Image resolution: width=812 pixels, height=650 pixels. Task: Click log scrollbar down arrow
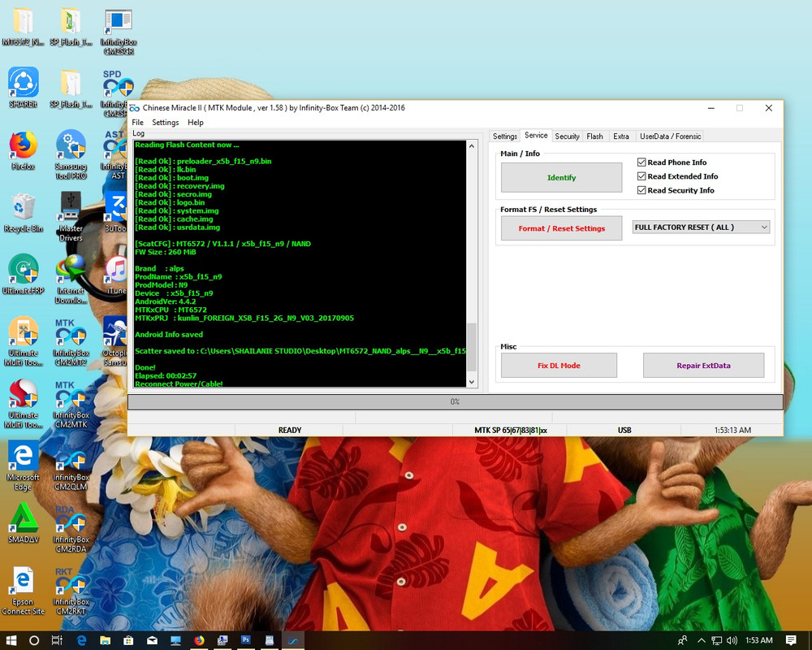(471, 382)
